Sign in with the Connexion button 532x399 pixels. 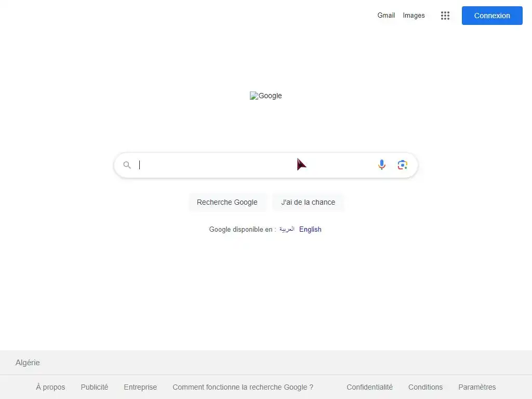click(x=492, y=16)
